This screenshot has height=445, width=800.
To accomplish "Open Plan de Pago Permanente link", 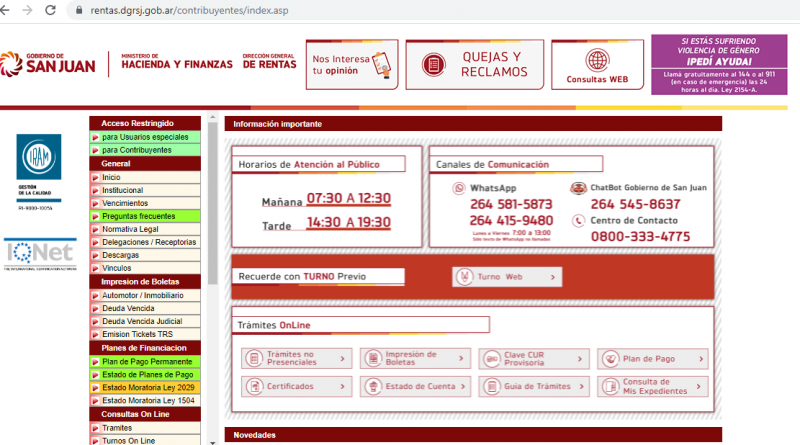I will [148, 361].
